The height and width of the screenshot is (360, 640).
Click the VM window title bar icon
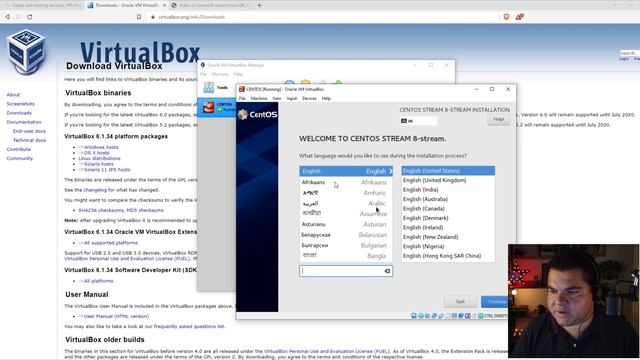pyautogui.click(x=242, y=89)
